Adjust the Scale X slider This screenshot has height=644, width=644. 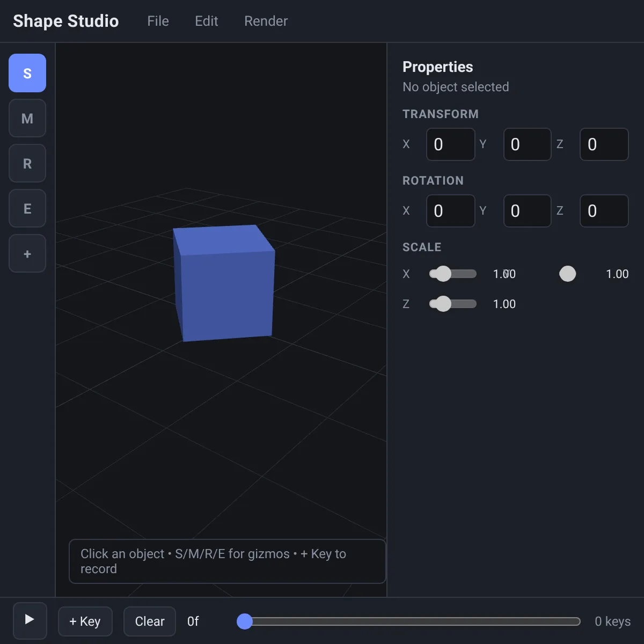pos(453,274)
